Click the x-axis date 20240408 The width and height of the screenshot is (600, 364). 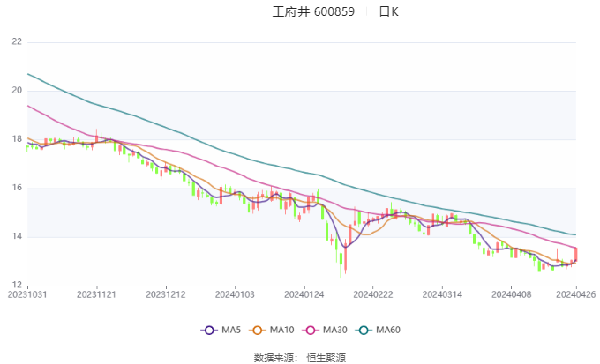[511, 294]
